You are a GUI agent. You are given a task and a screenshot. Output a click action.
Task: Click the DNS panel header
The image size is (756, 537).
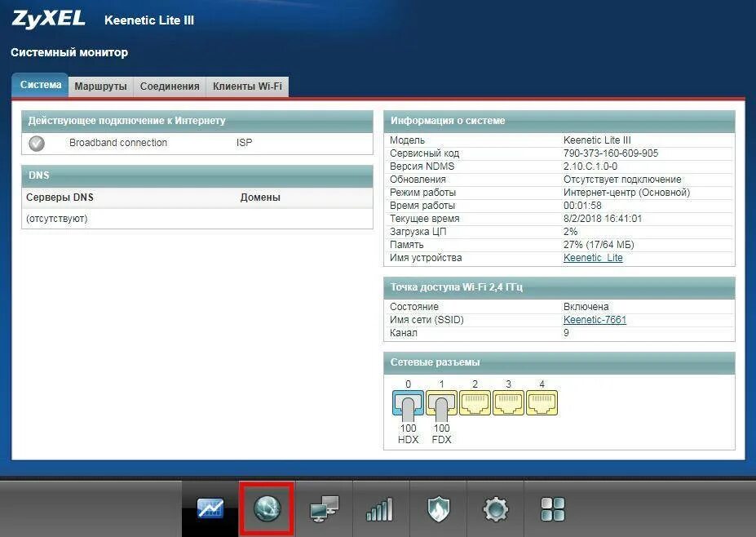click(x=197, y=175)
